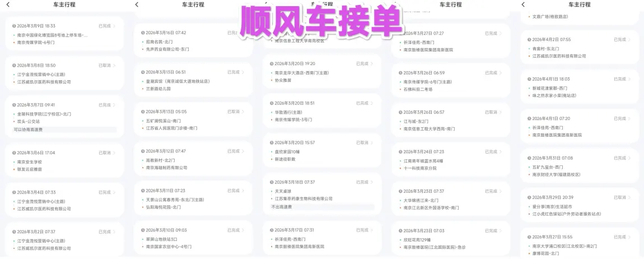Viewport: 644px width, 259px height.
Task: Click clock icon beside 2026年3月16日 07:42
Action: tap(142, 33)
